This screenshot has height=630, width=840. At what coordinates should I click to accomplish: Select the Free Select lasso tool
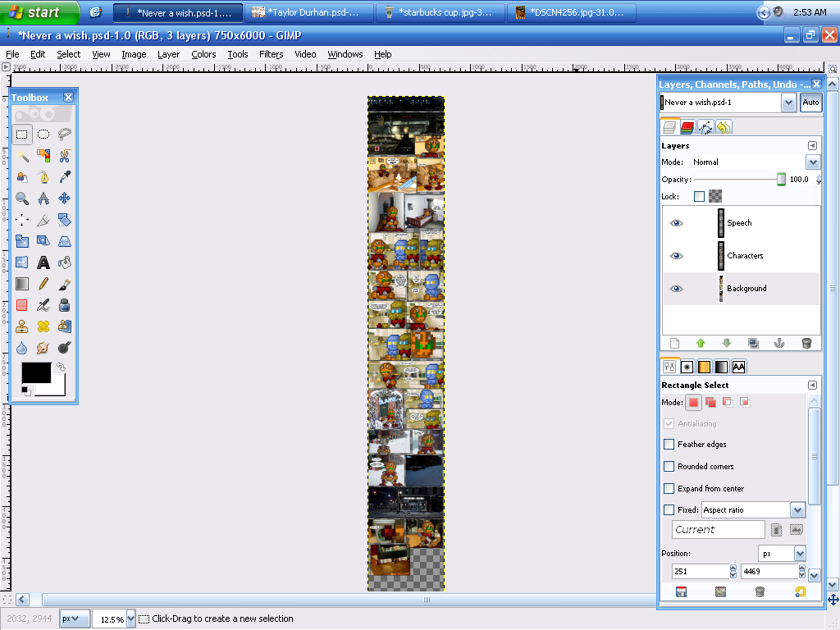point(64,135)
